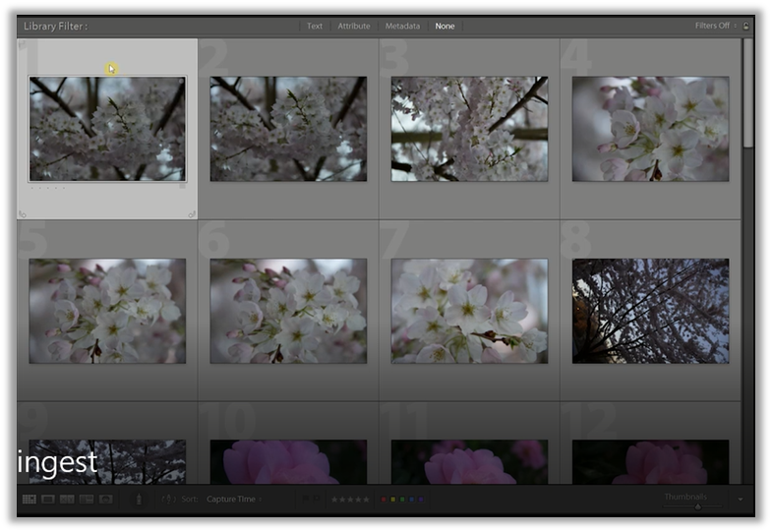Click the rating dots under first photo
This screenshot has width=772, height=532.
(x=48, y=188)
